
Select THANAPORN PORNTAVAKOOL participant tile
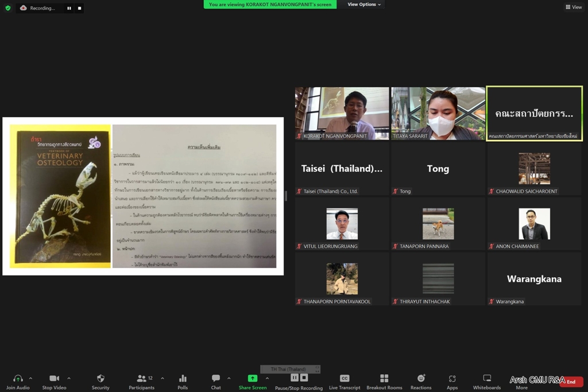(x=342, y=279)
